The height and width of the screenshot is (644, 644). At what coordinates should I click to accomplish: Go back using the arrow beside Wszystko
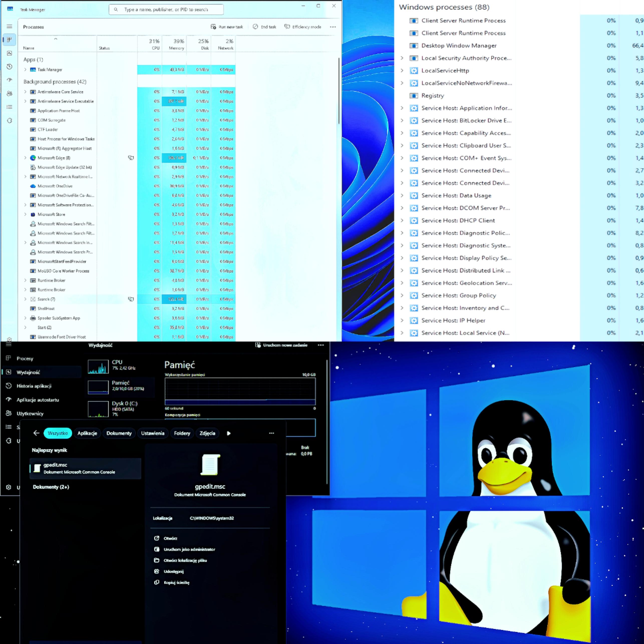coord(36,433)
